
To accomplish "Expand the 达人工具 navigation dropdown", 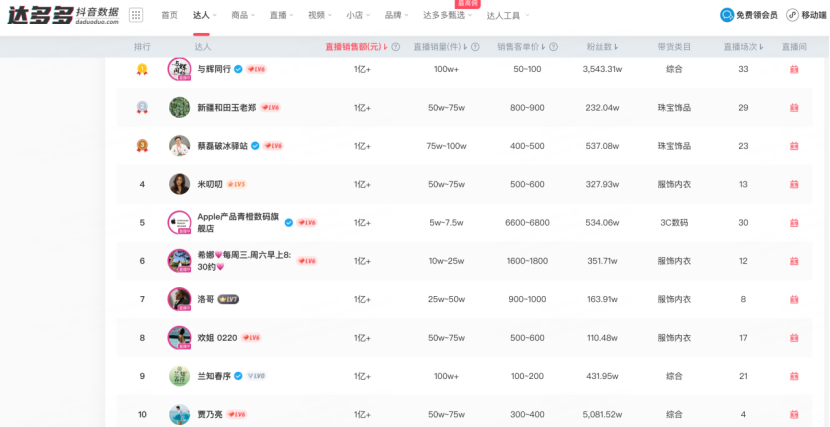I will pyautogui.click(x=508, y=16).
